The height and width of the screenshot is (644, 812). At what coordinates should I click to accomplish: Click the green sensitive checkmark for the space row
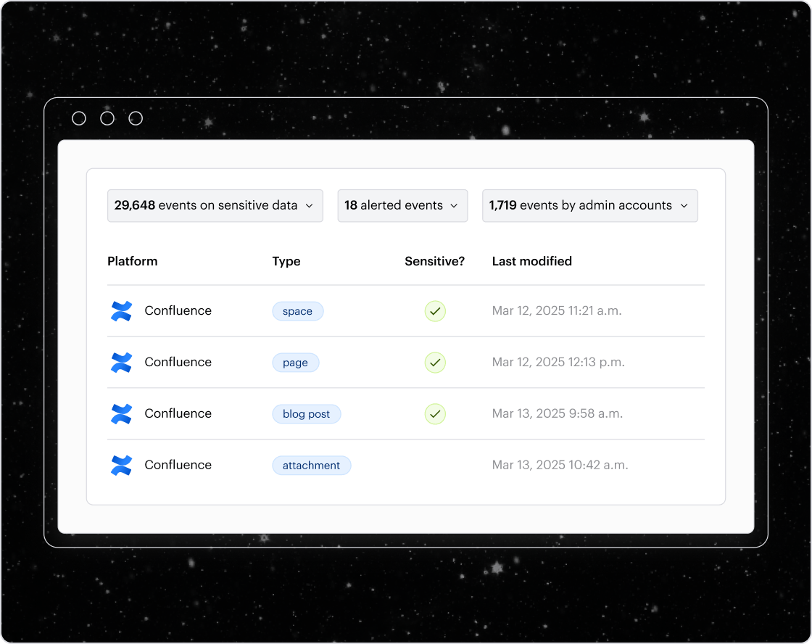click(x=435, y=310)
